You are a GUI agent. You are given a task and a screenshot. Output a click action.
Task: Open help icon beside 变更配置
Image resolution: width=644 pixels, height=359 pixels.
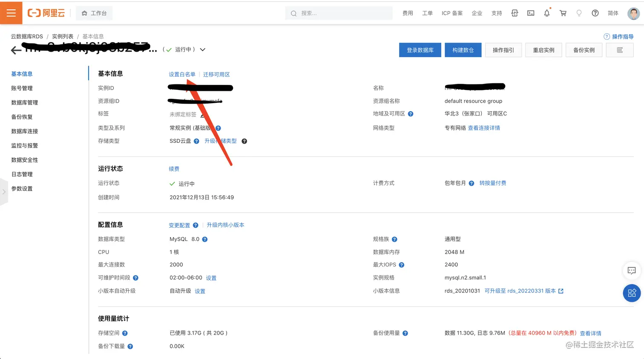coord(195,225)
